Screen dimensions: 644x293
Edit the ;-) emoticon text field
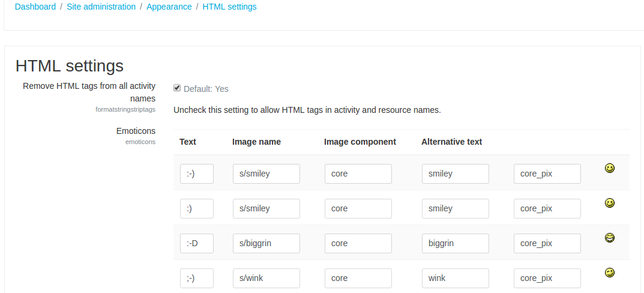click(x=197, y=278)
